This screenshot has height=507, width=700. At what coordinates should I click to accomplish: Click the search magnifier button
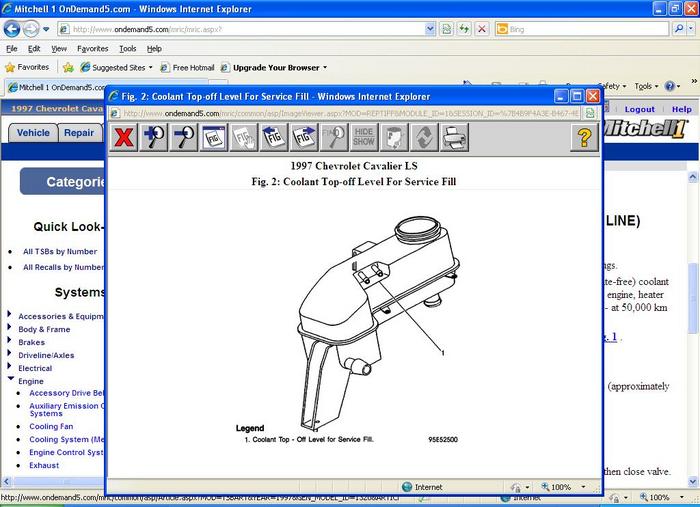click(x=679, y=29)
